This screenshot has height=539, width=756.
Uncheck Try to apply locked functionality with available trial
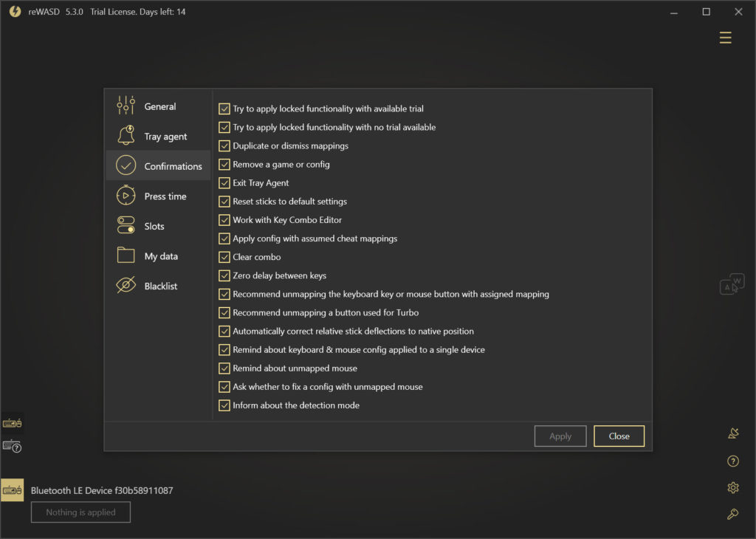click(224, 109)
